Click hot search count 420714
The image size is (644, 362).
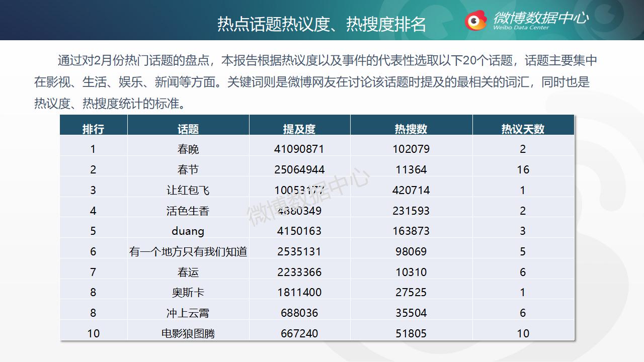point(411,191)
